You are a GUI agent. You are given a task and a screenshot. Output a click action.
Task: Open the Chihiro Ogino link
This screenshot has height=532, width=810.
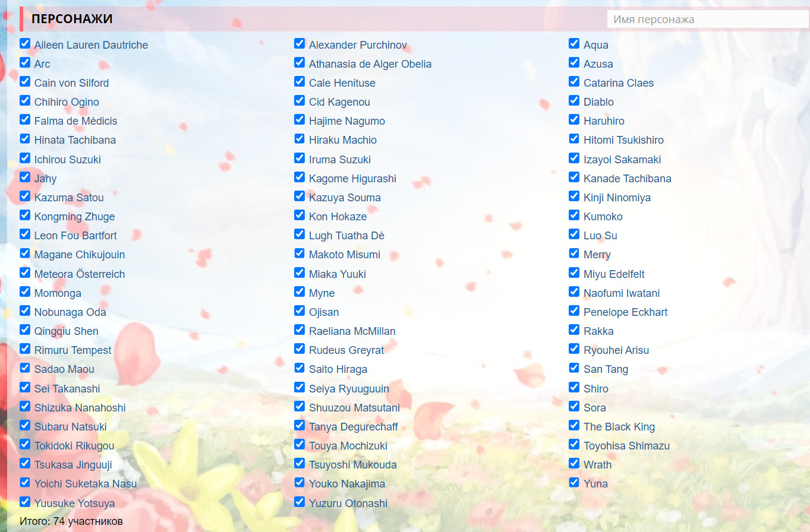67,102
